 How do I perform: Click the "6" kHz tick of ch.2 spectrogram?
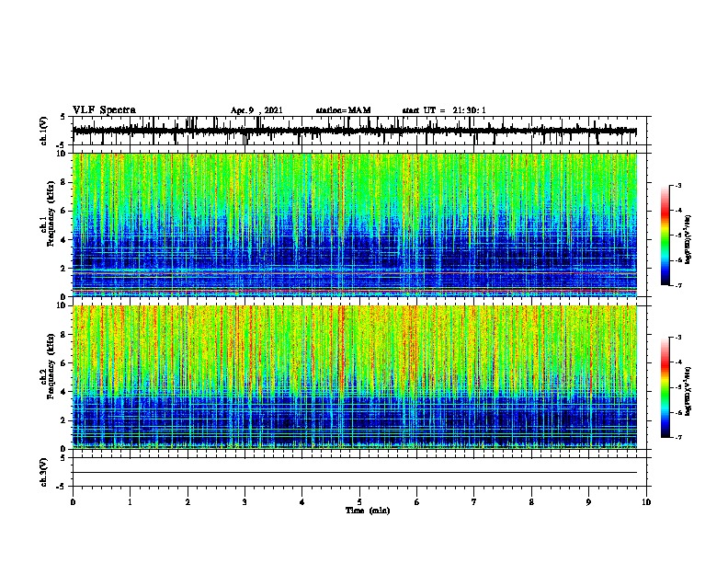click(64, 362)
